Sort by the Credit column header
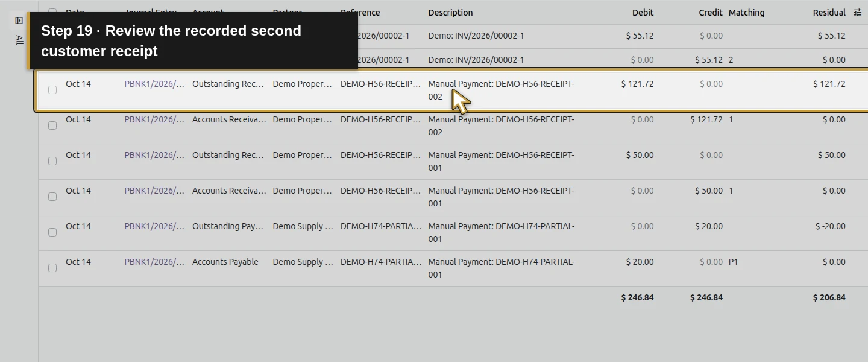868x362 pixels. (711, 13)
